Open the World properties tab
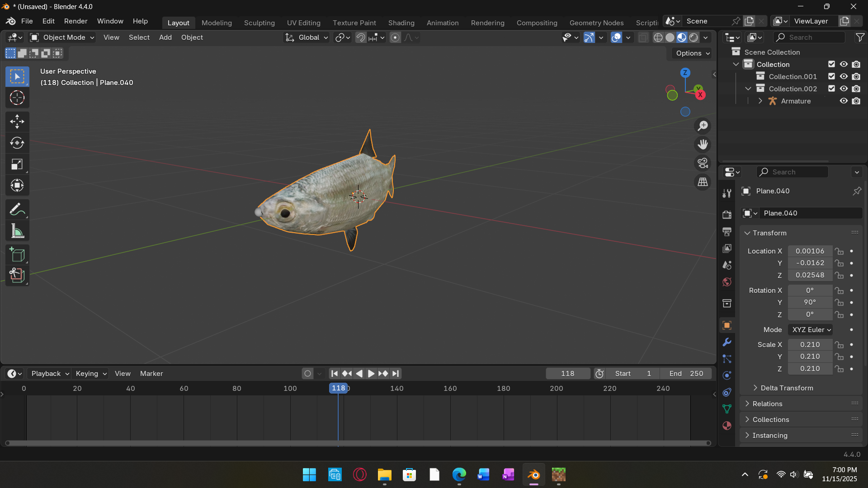Viewport: 868px width, 488px height. 727,282
